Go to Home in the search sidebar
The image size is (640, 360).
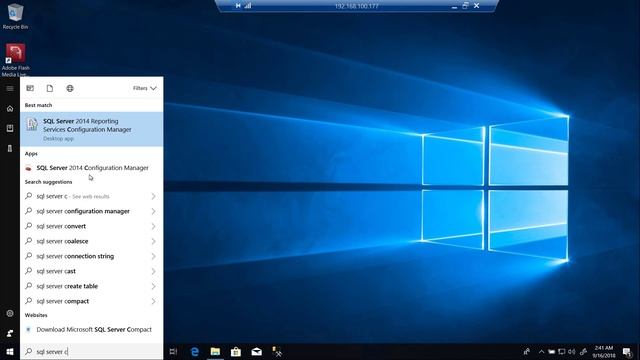point(10,109)
